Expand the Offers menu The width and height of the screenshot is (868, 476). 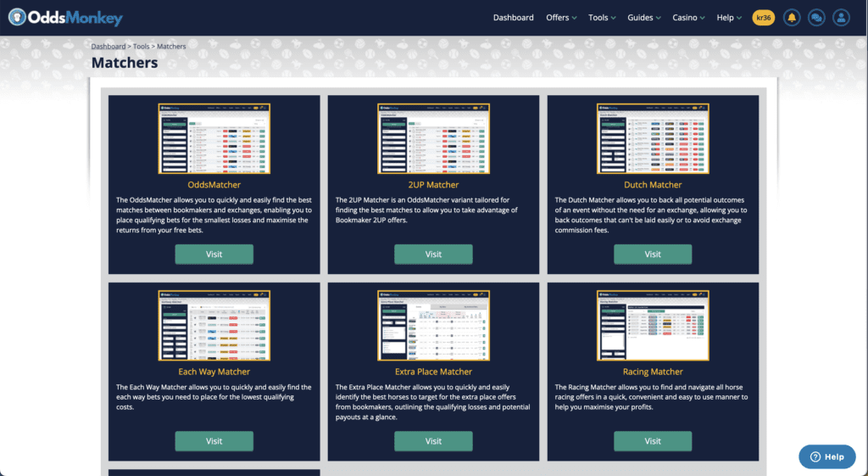point(561,18)
